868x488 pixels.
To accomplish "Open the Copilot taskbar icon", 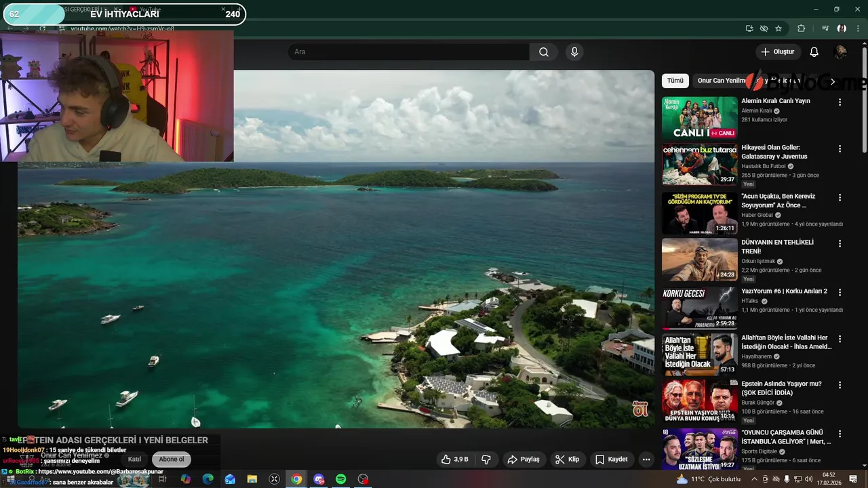I will pos(186,479).
